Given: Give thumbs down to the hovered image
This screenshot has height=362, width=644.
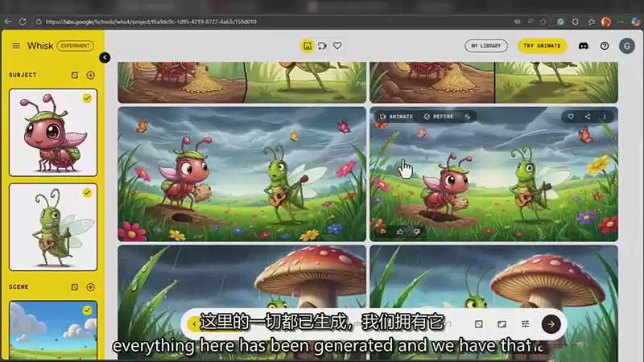Looking at the screenshot, I should (x=416, y=231).
